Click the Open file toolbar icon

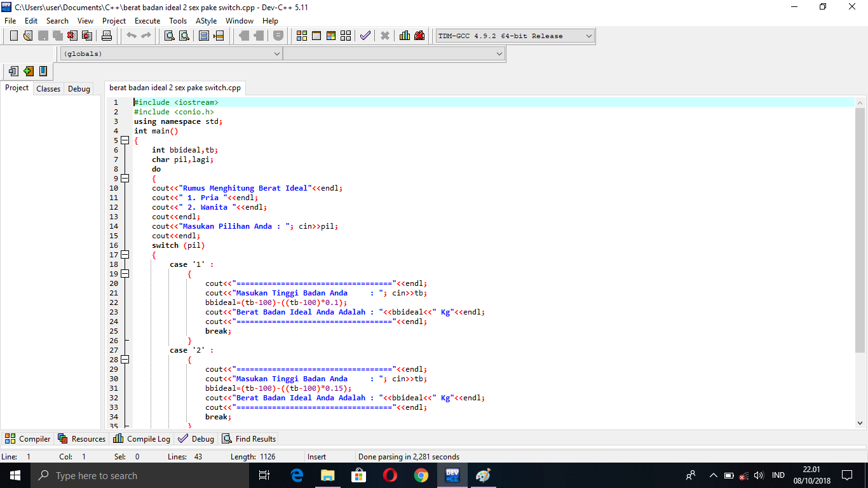[x=28, y=36]
